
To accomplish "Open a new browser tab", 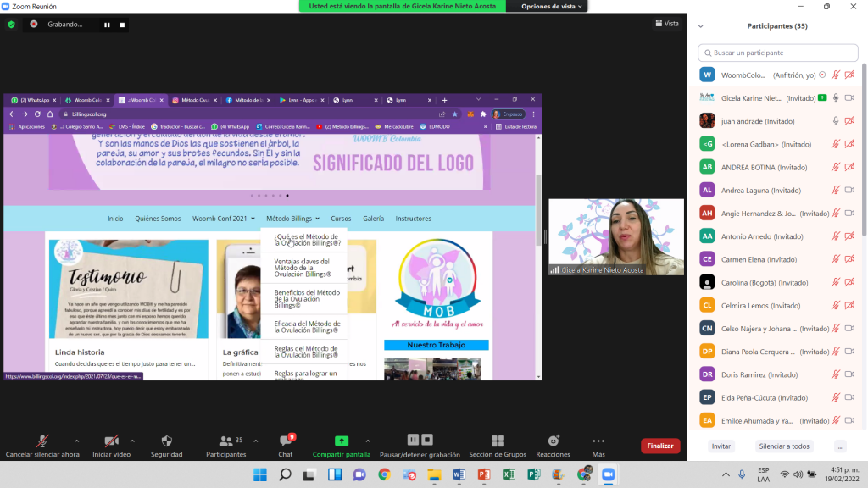I will (444, 100).
